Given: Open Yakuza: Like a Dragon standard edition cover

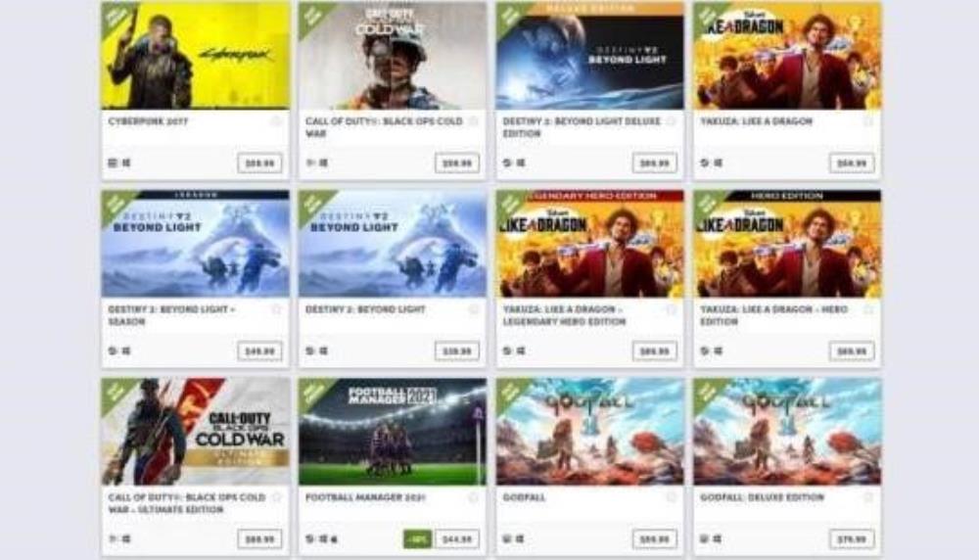Looking at the screenshot, I should [787, 56].
